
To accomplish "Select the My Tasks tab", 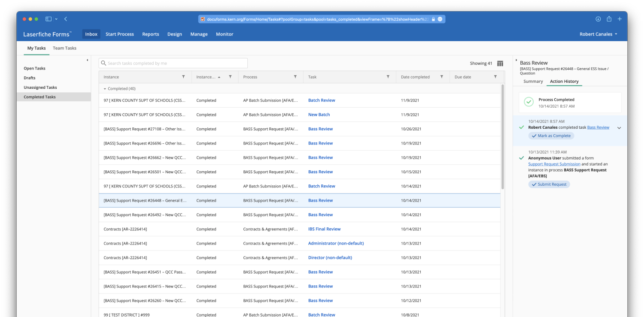I will coord(36,48).
